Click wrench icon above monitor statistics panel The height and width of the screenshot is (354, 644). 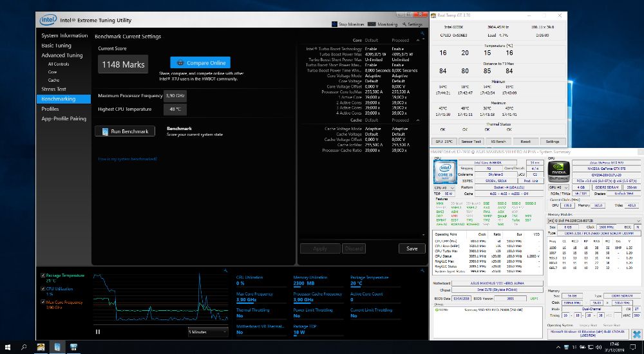[422, 270]
